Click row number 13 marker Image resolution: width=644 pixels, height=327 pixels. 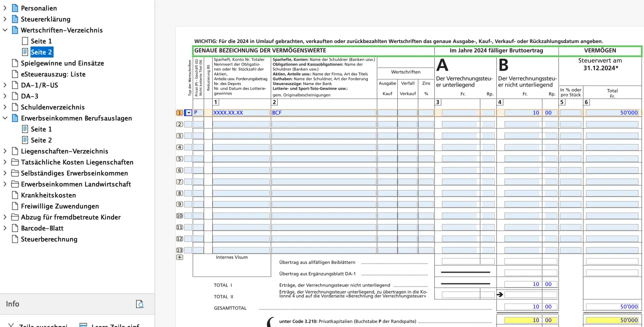point(180,250)
